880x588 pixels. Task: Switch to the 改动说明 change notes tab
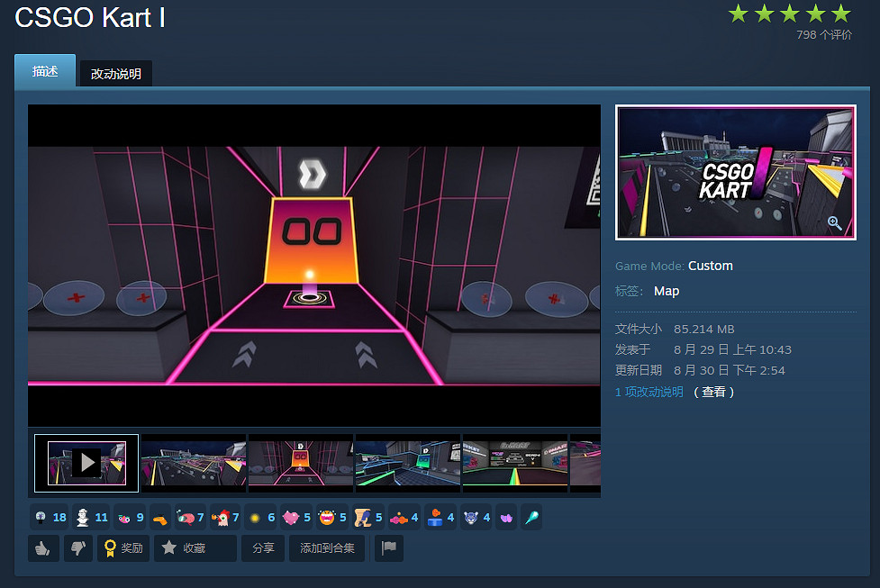click(116, 74)
